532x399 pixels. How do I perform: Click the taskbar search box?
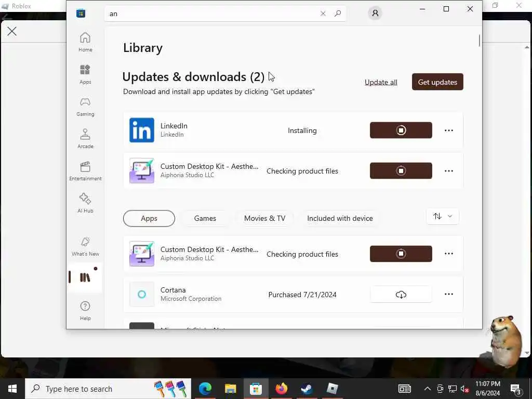pos(108,389)
